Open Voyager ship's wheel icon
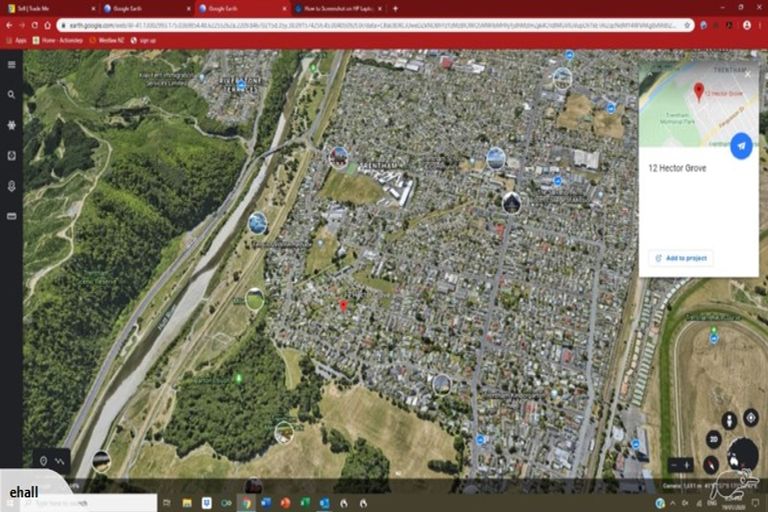This screenshot has height=512, width=768. pyautogui.click(x=11, y=125)
